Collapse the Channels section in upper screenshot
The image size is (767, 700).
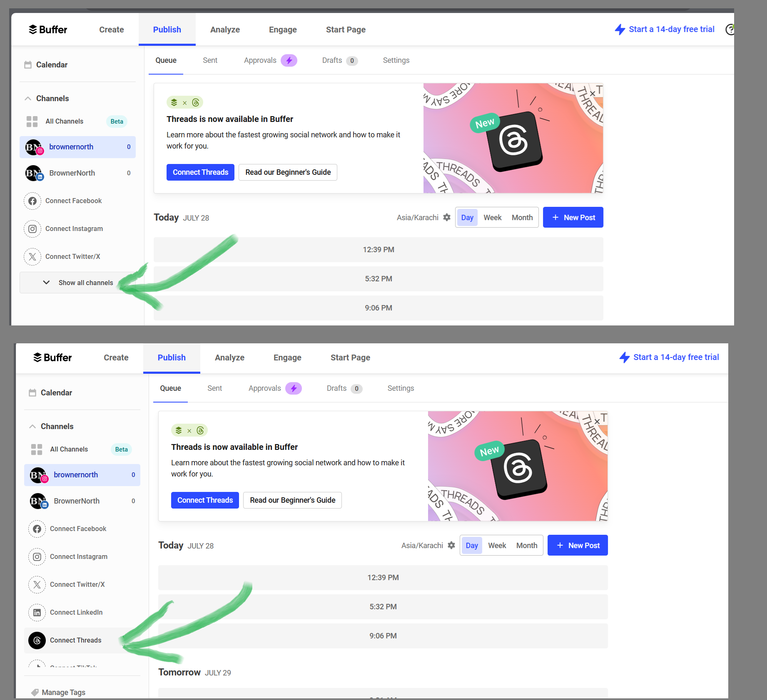click(28, 99)
